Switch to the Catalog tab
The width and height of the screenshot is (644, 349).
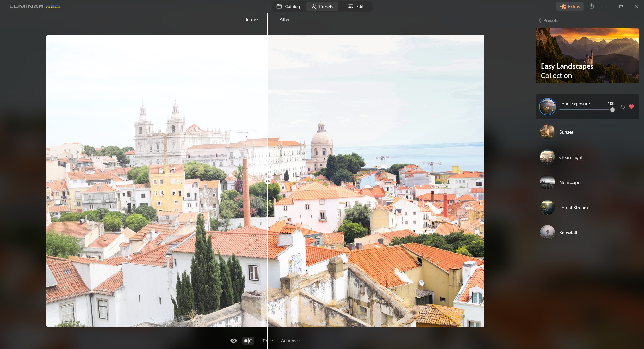point(288,6)
